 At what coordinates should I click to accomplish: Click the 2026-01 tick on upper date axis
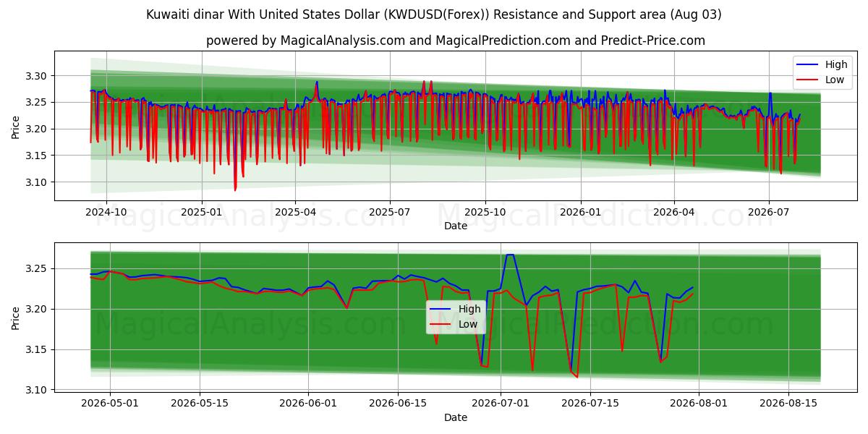tap(580, 213)
